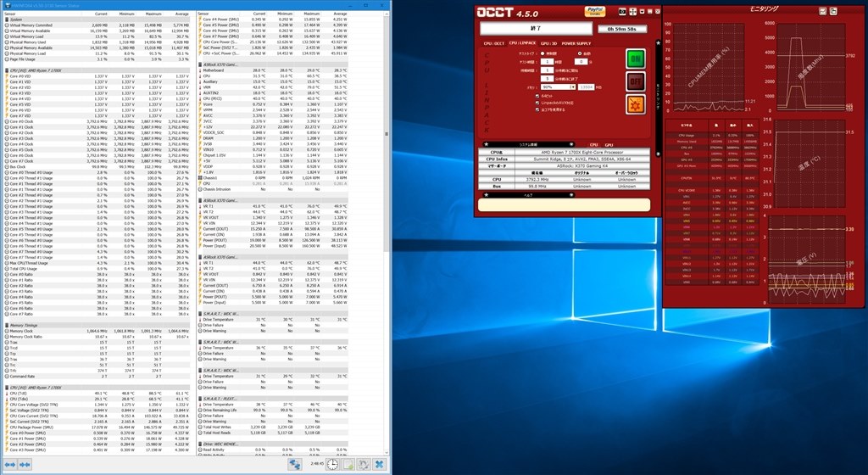This screenshot has height=475, width=868.
Task: Click the idle period end input field showing 5
Action: 547,79
